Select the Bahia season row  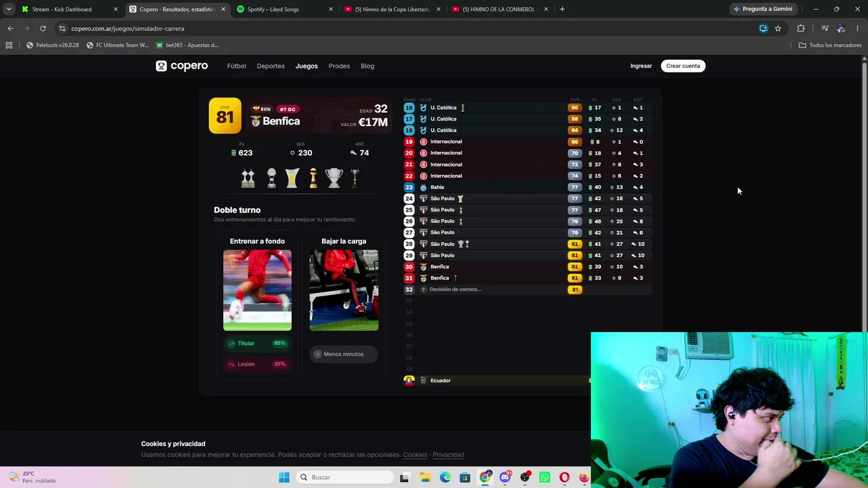(x=528, y=187)
